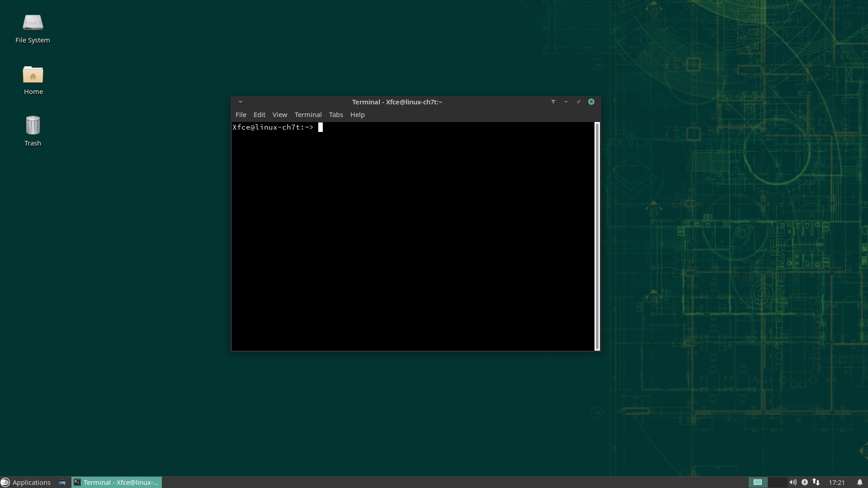Click the 17:21 panel clock
This screenshot has width=868, height=488.
836,482
